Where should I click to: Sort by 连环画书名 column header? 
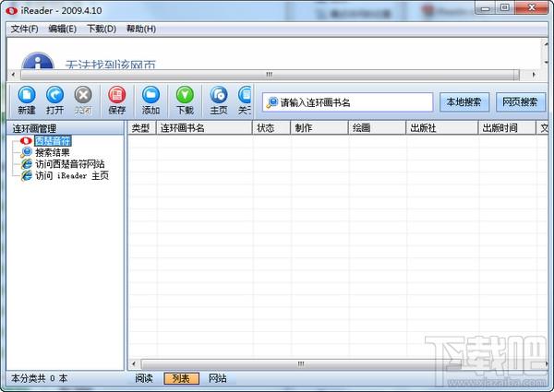coord(204,127)
